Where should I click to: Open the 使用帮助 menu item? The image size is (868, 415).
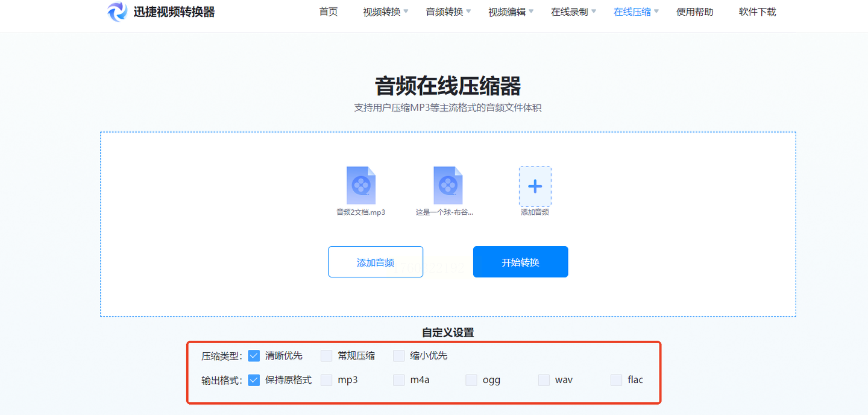[694, 12]
